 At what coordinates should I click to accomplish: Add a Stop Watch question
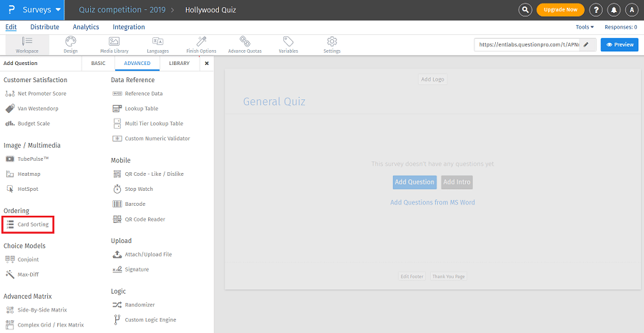(132, 189)
